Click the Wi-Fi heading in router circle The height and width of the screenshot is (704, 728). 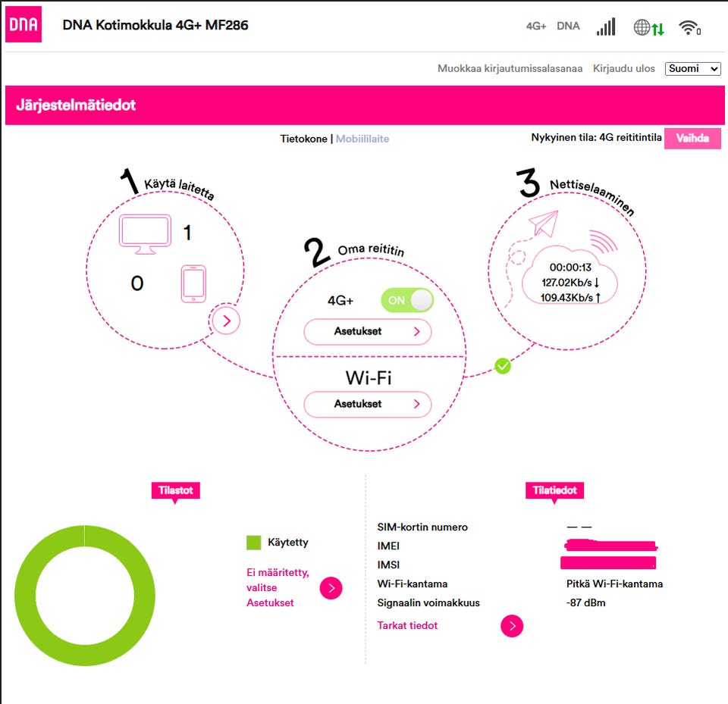[369, 377]
